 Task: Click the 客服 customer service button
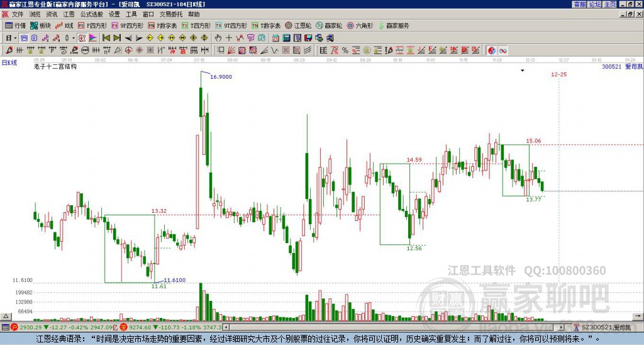click(579, 4)
